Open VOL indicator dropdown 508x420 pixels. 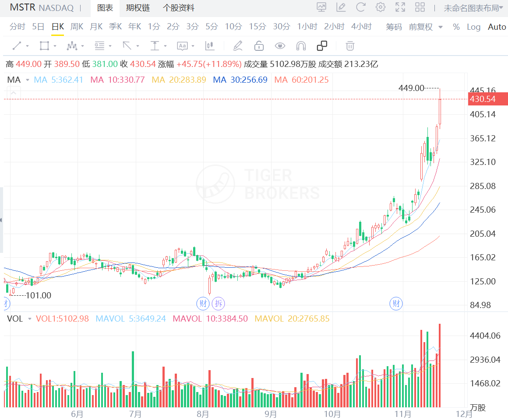[x=30, y=319]
